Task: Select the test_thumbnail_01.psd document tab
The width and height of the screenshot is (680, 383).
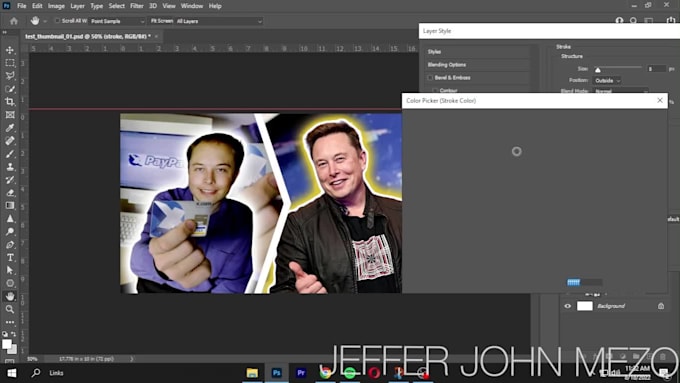Action: point(88,36)
